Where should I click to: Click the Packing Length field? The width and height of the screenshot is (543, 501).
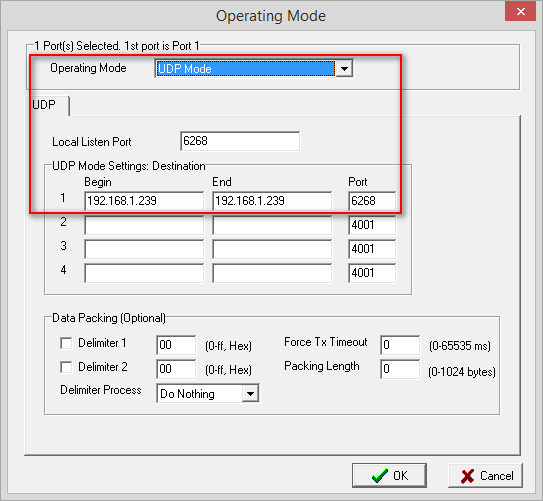(x=400, y=369)
